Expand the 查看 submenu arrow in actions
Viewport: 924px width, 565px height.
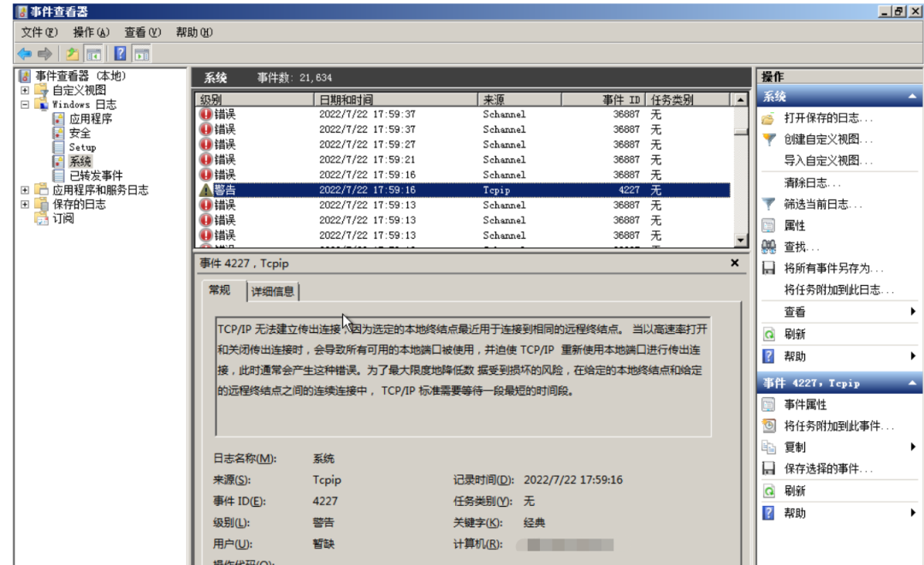pos(913,312)
